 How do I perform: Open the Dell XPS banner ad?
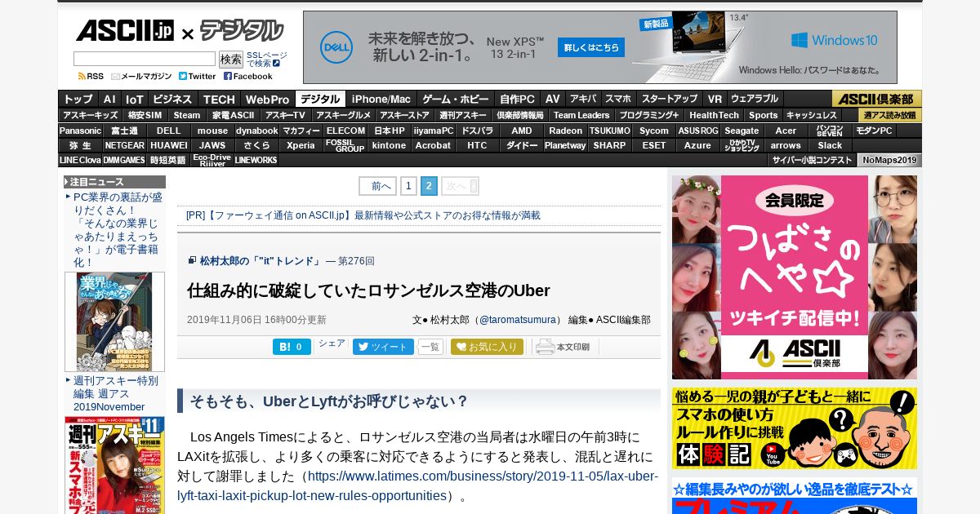tap(600, 47)
